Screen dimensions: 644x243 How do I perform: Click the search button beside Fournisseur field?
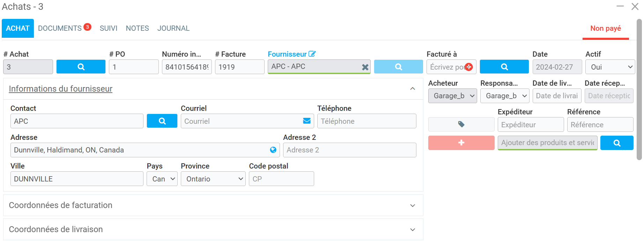(398, 67)
